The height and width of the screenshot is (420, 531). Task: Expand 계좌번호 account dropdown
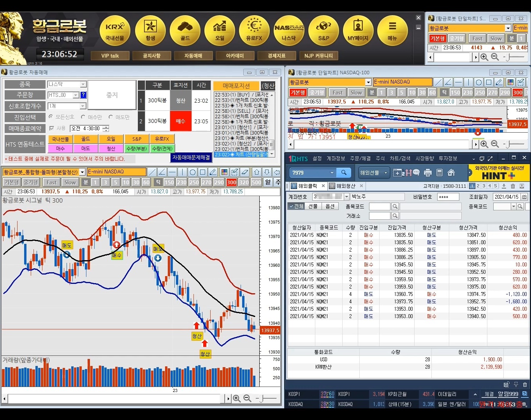pyautogui.click(x=346, y=197)
